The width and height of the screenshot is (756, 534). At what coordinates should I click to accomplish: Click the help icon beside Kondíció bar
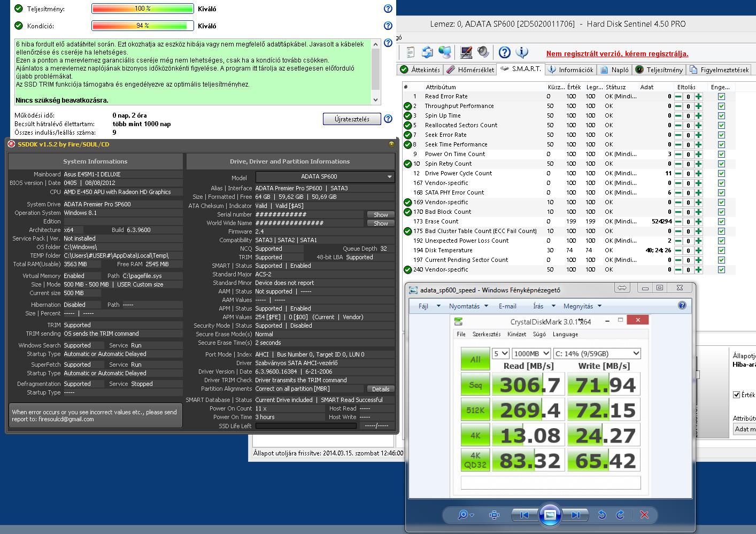click(x=388, y=26)
